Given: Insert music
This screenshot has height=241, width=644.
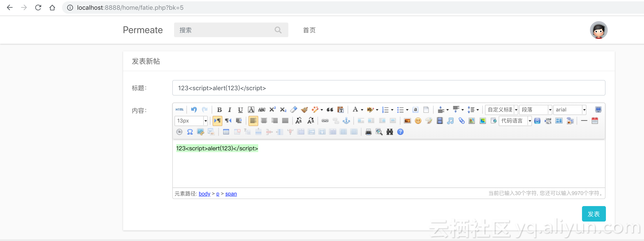Looking at the screenshot, I should point(450,121).
